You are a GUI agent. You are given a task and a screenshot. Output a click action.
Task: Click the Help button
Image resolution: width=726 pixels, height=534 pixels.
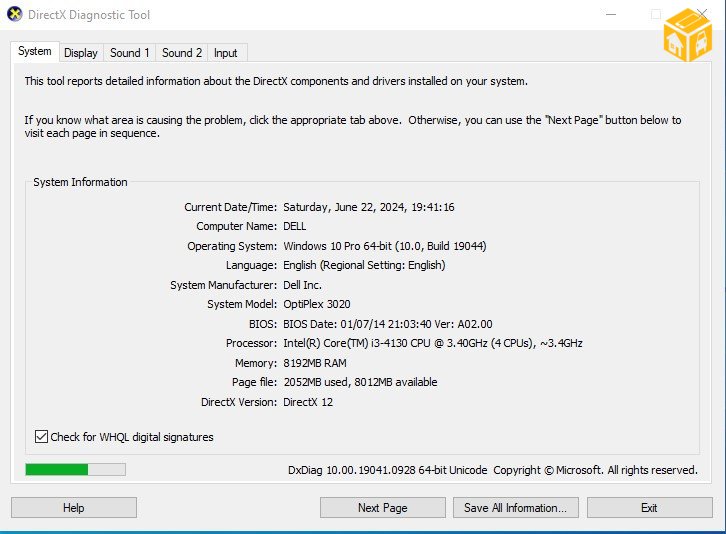[74, 508]
